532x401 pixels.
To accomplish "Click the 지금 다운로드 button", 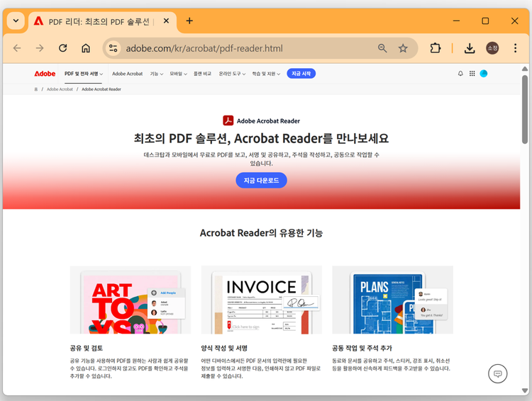I will [x=261, y=181].
